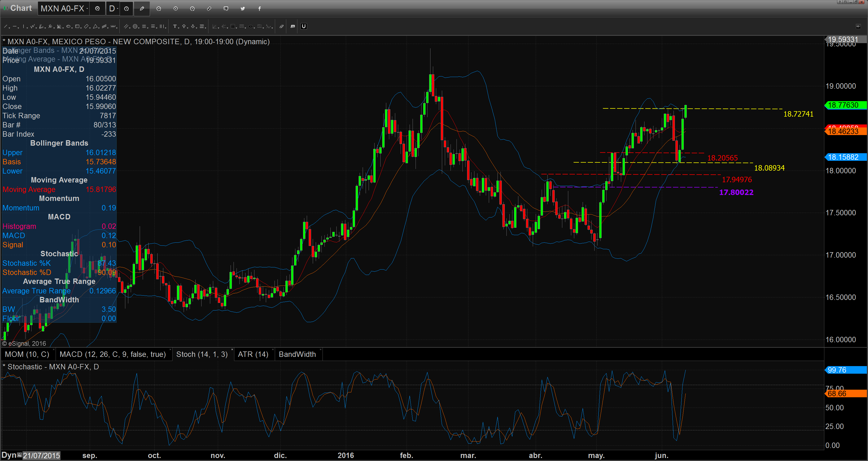Viewport: 868px width, 461px height.
Task: Select the fan lines tool
Action: point(41,26)
